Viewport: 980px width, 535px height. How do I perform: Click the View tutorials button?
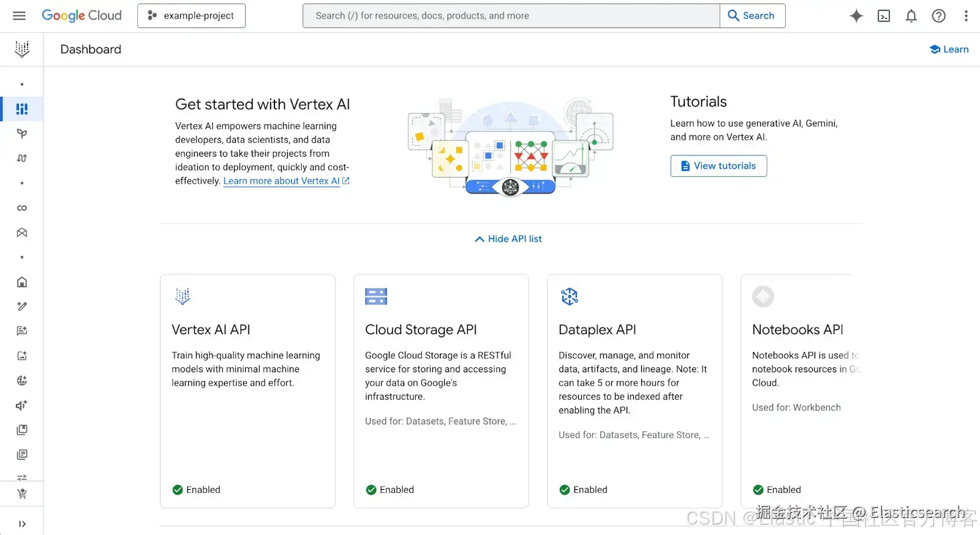(x=718, y=166)
